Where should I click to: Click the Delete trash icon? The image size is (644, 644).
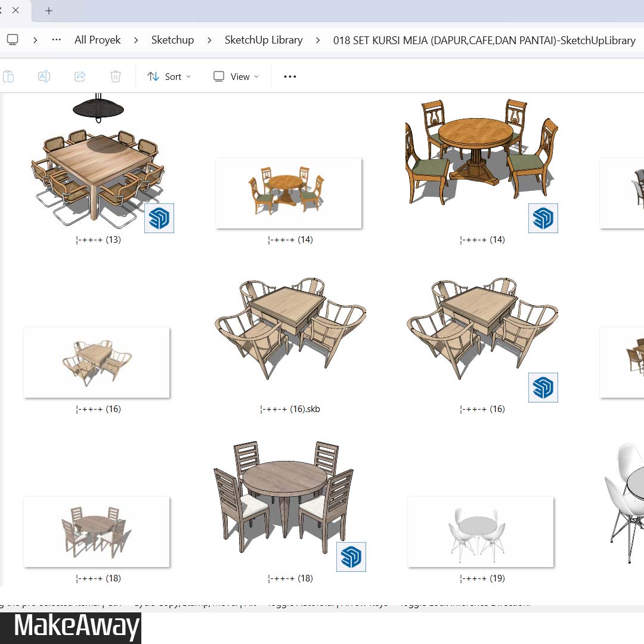(116, 76)
